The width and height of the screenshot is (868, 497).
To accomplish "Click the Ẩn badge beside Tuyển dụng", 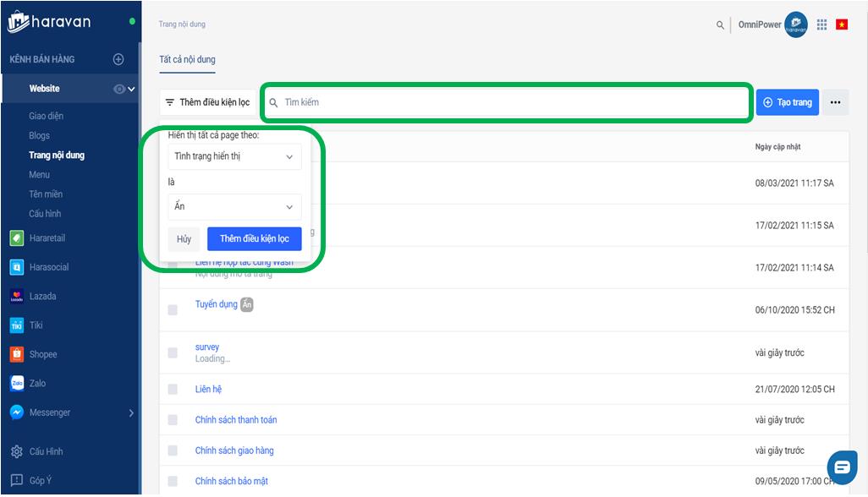I will (247, 304).
